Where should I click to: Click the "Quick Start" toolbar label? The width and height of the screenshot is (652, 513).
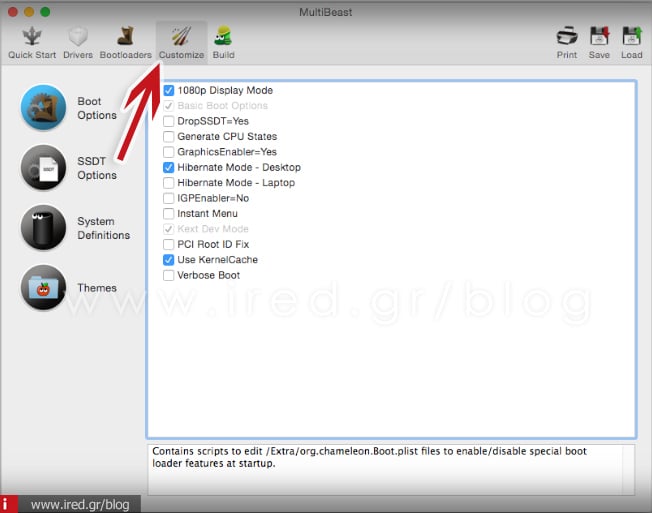pos(32,55)
